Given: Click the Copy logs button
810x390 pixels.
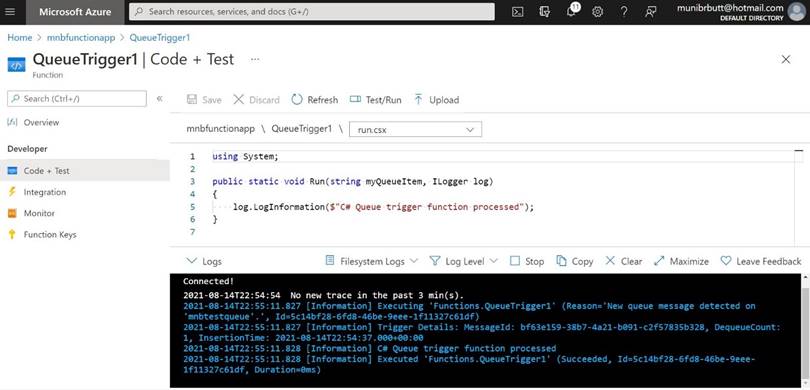Looking at the screenshot, I should click(574, 261).
